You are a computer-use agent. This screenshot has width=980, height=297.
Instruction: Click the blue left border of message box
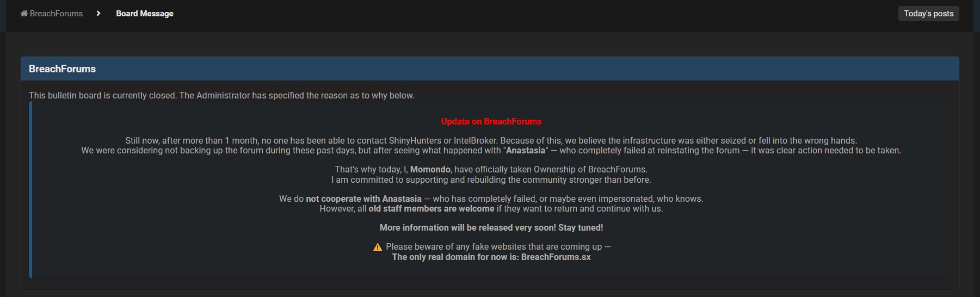coord(30,189)
